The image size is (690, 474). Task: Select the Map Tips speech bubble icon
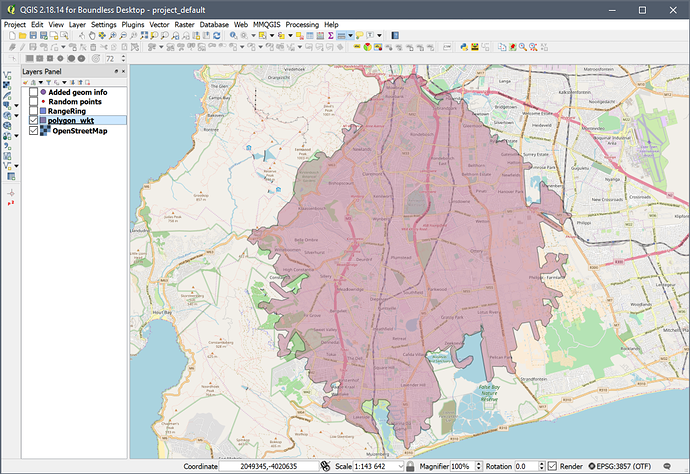(x=360, y=36)
